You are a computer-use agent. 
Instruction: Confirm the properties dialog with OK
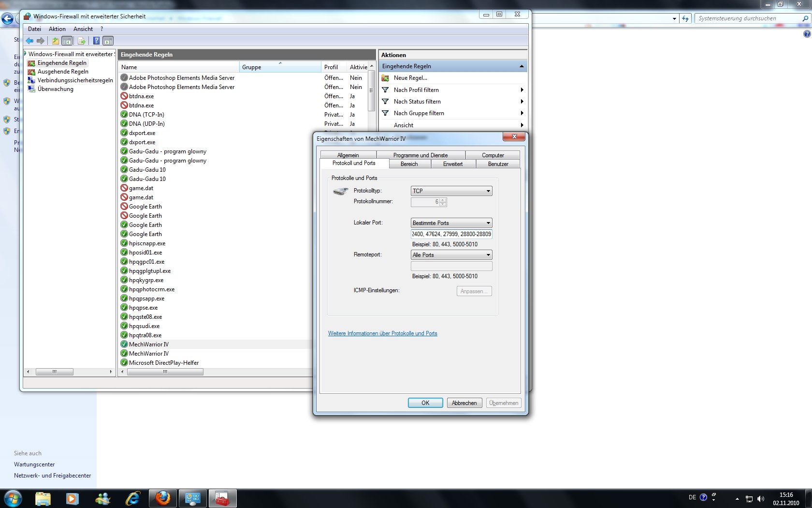(425, 403)
